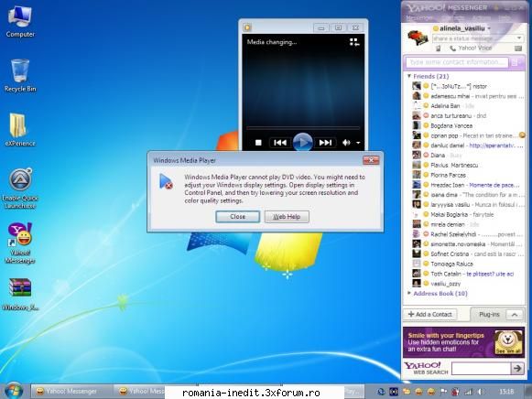Click the Media Player error icon in dialog
Image resolution: width=532 pixels, height=399 pixels.
166,181
